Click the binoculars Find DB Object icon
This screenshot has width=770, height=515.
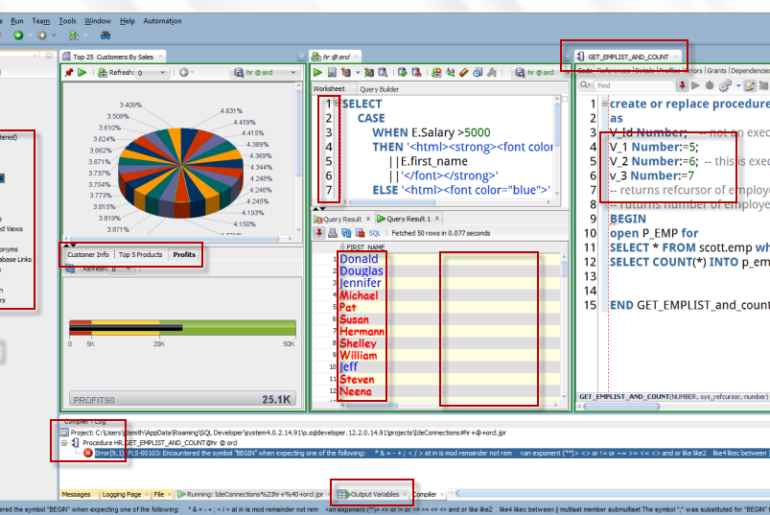pos(105,35)
